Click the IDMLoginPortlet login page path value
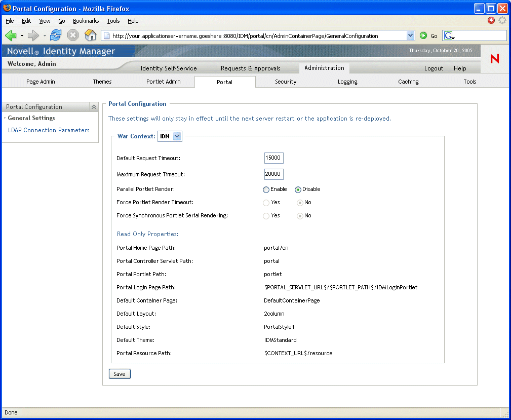511x420 pixels. (341, 287)
